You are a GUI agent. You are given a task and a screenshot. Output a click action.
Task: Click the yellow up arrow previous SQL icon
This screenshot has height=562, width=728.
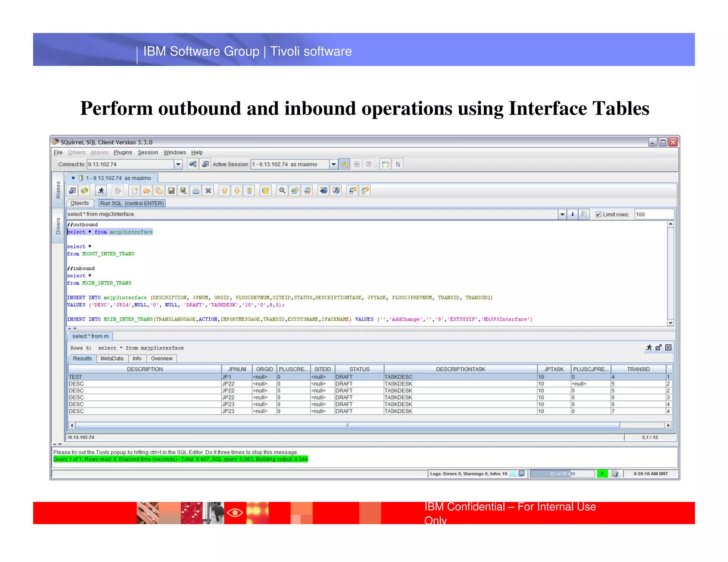pos(225,191)
